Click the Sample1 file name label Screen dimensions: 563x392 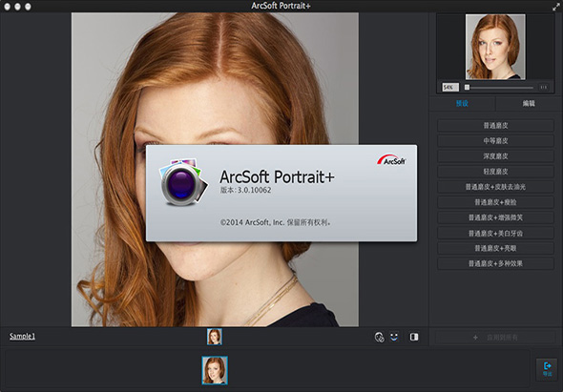click(22, 337)
